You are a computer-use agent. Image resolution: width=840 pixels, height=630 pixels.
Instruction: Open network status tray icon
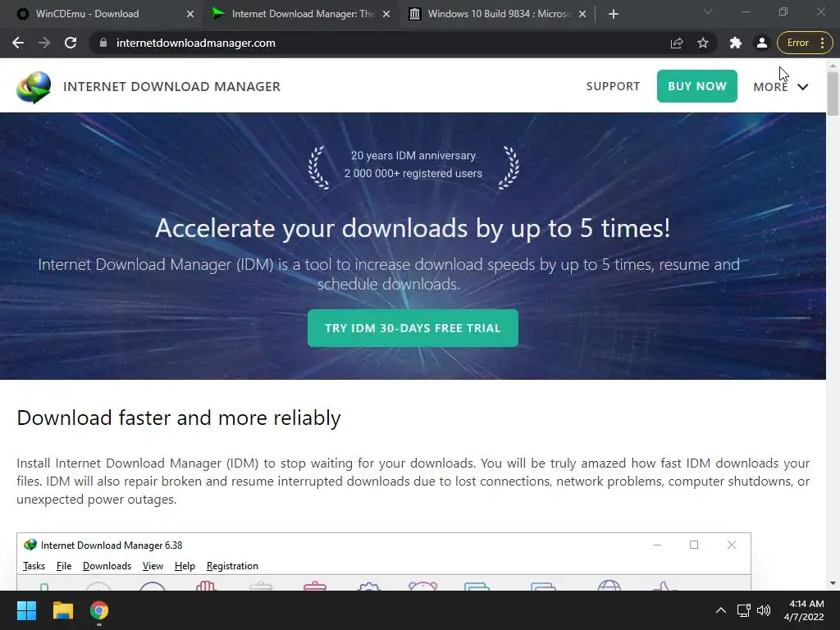coord(743,610)
